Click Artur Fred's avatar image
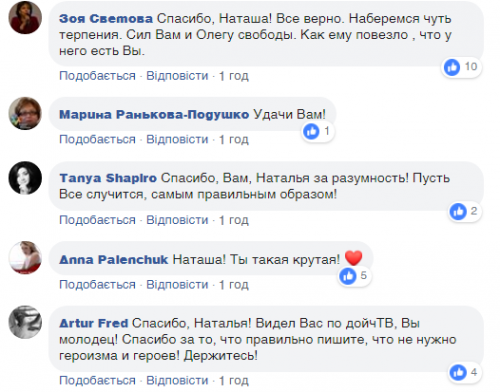This screenshot has height=392, width=500. pos(25,322)
